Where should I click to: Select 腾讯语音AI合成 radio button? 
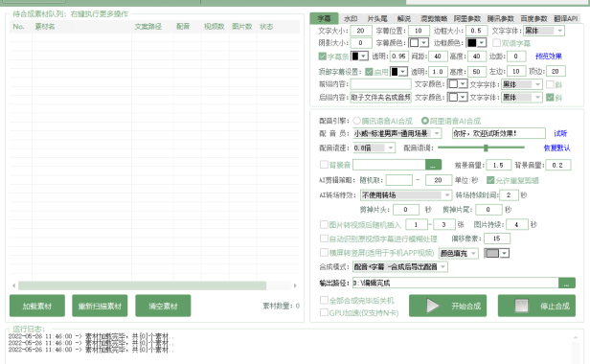(x=356, y=121)
